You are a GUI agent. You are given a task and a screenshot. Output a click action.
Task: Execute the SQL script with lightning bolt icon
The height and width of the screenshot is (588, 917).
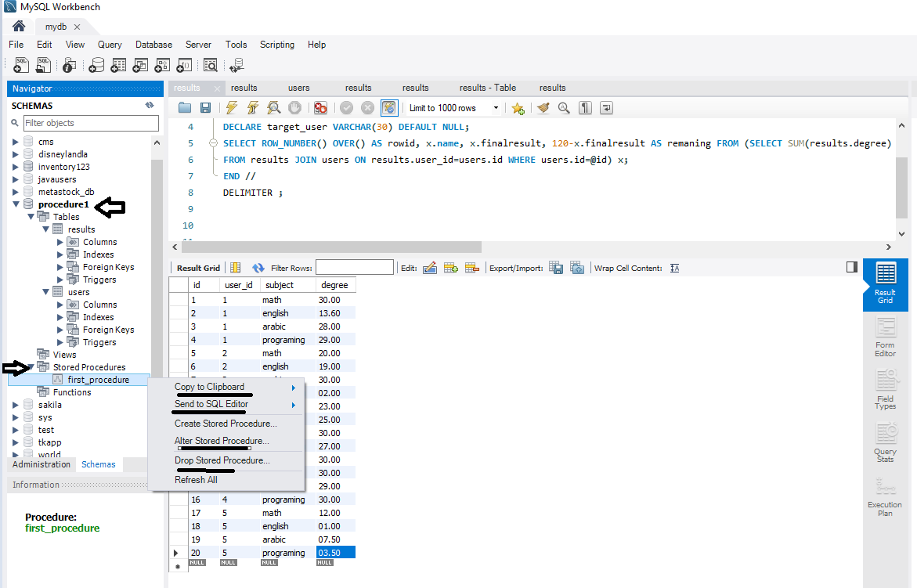232,108
